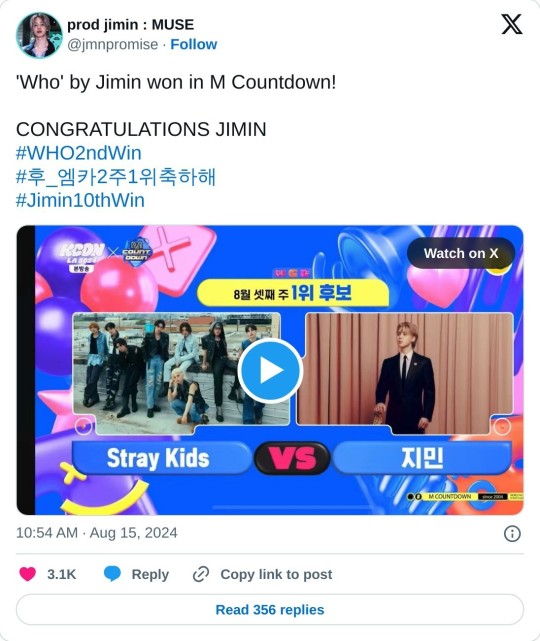Click the @jmnpromise handle
540x641 pixels.
pos(112,44)
